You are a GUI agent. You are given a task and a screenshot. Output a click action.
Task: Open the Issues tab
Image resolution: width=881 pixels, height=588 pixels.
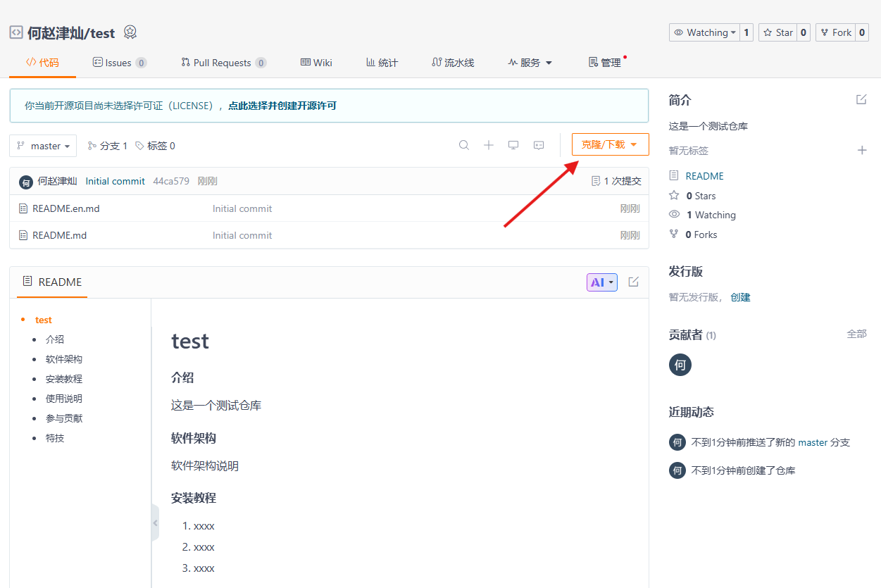coord(120,63)
